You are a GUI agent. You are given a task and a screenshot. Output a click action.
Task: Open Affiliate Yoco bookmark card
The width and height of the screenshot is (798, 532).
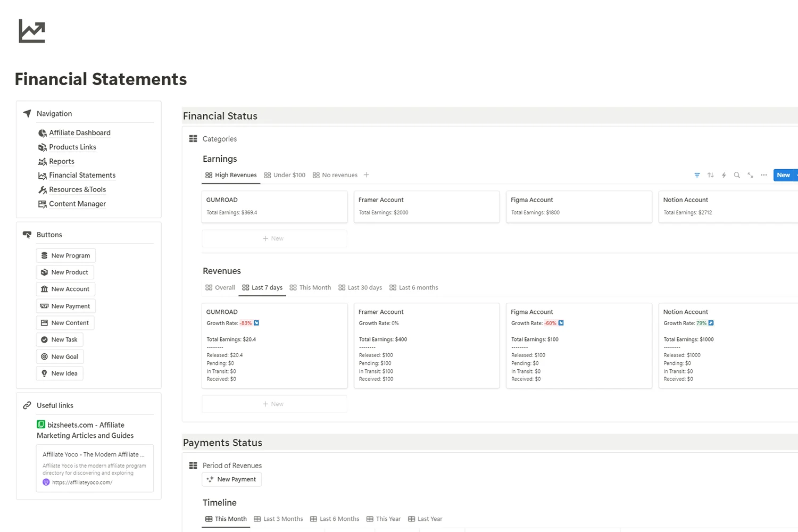click(x=95, y=468)
